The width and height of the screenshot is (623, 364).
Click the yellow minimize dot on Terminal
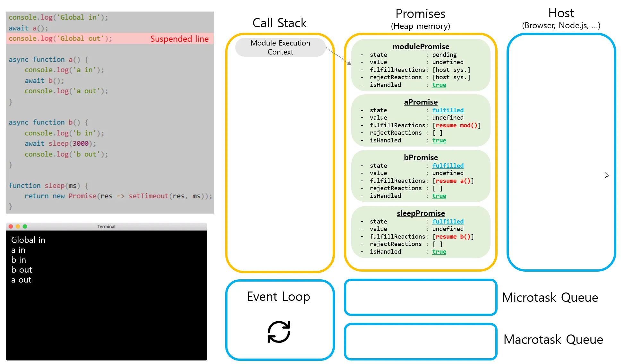18,226
